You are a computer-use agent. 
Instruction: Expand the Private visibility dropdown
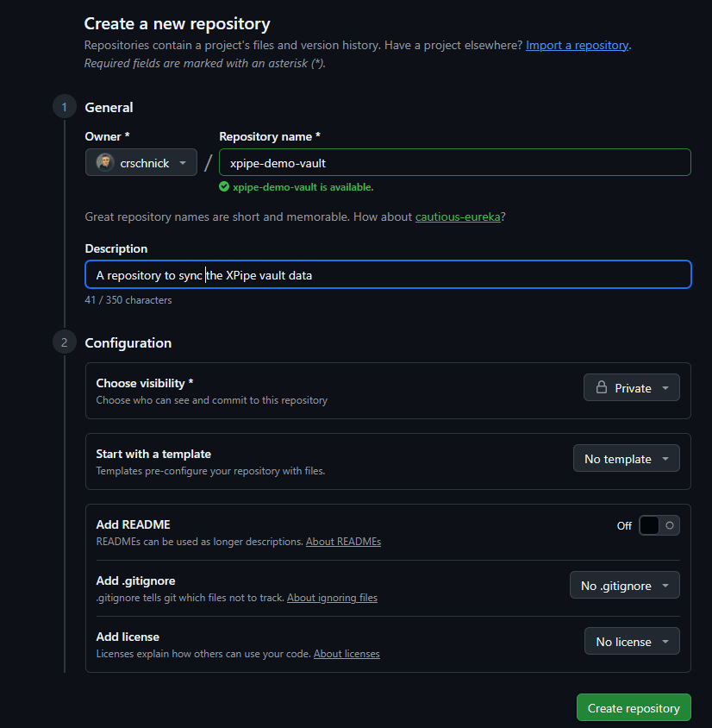click(x=632, y=388)
